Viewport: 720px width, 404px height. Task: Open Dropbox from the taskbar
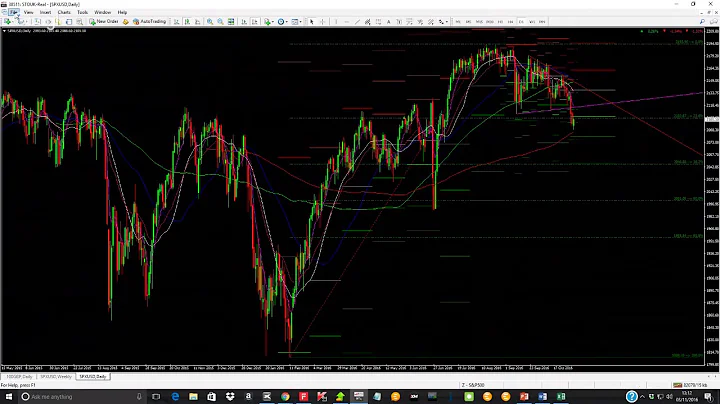[x=230, y=397]
